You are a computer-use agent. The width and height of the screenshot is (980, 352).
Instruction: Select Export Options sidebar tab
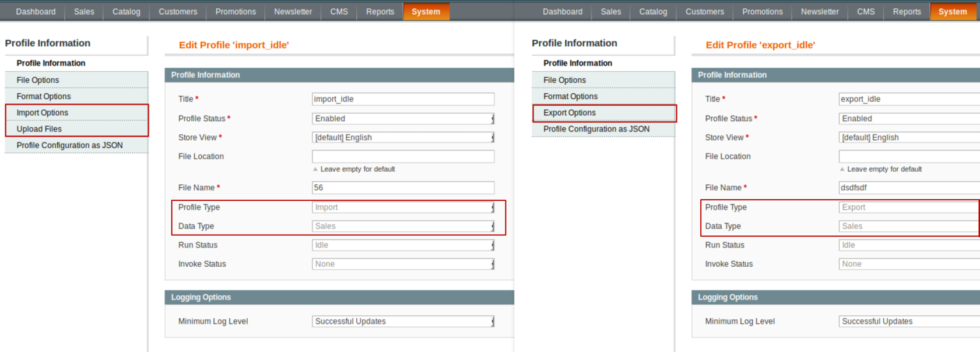click(603, 113)
